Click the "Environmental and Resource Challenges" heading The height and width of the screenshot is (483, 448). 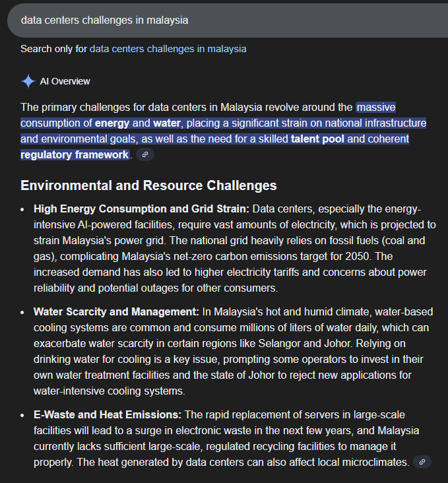[148, 185]
